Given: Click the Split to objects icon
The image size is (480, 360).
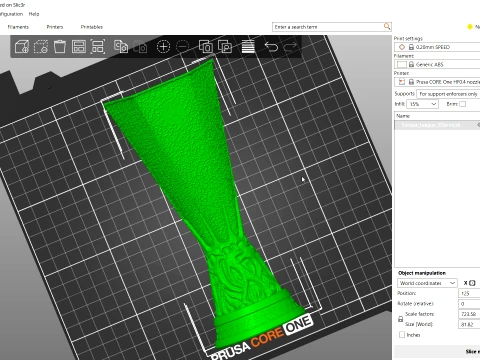Looking at the screenshot, I should [206, 47].
